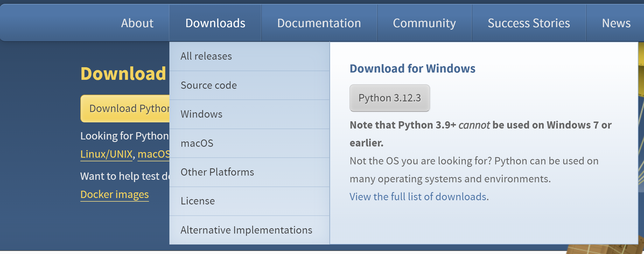The width and height of the screenshot is (644, 254).
Task: Select News in the top navigation bar
Action: pos(616,23)
